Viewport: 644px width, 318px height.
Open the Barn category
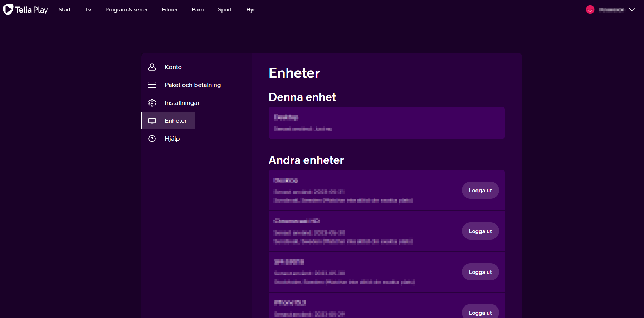pos(197,10)
